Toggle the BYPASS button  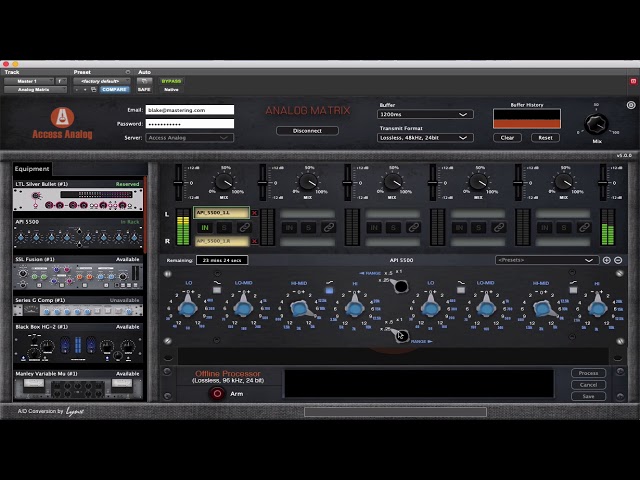click(171, 81)
